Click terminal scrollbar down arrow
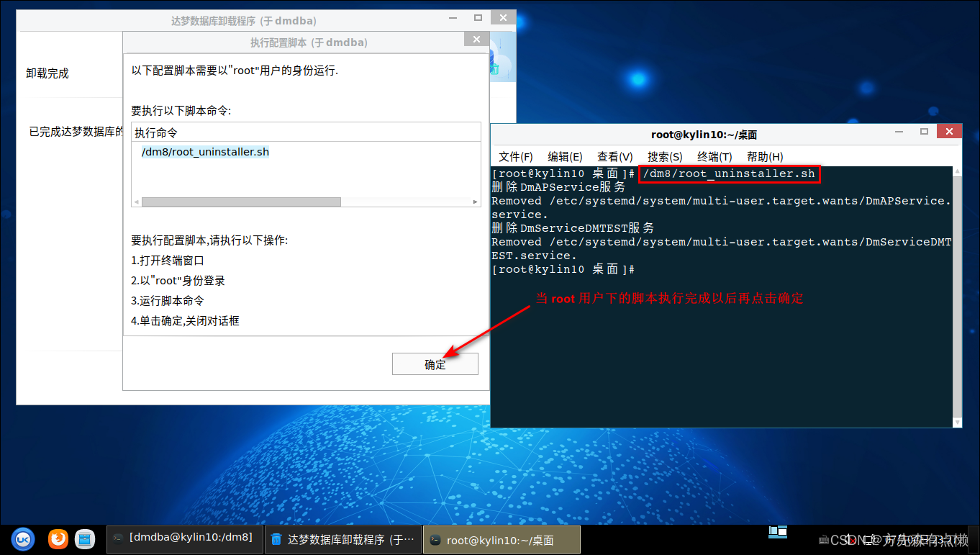This screenshot has width=980, height=555. 957,422
